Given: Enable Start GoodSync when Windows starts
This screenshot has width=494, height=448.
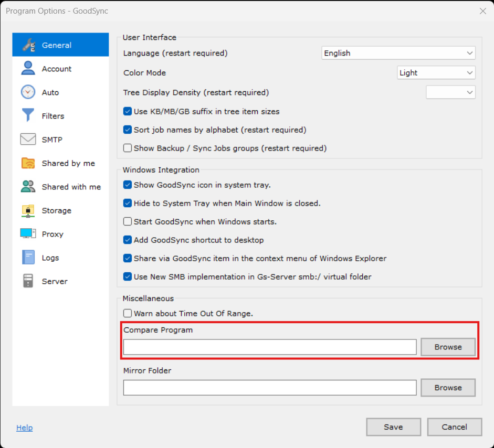Looking at the screenshot, I should [x=128, y=222].
